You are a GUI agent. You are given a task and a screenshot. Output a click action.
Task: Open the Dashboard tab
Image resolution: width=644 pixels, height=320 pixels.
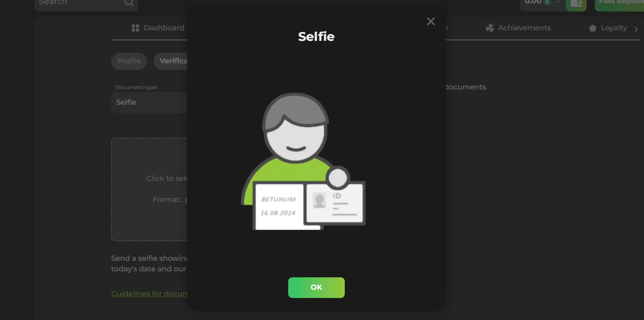point(163,28)
